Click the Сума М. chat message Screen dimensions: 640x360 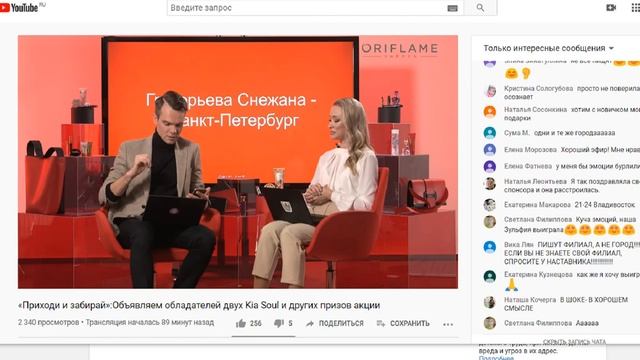pyautogui.click(x=574, y=133)
